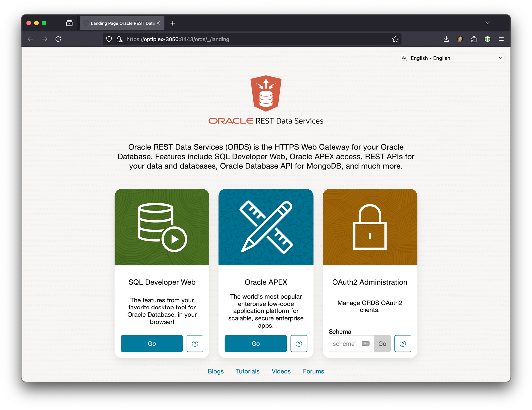Click the SQL Developer Web title
The width and height of the screenshot is (532, 410).
162,282
